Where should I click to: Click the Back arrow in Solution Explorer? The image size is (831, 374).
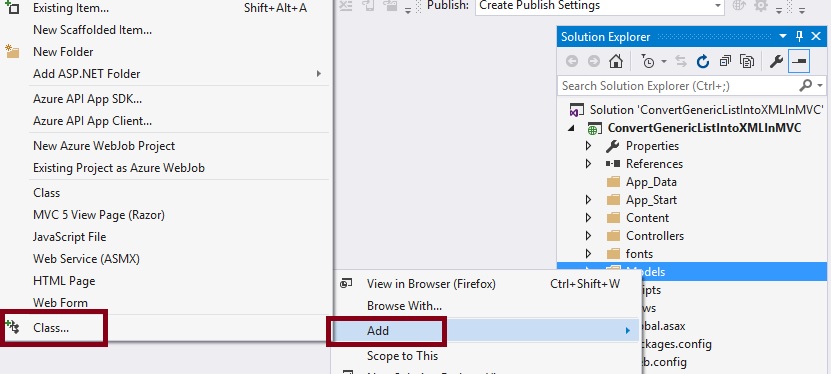click(x=571, y=61)
